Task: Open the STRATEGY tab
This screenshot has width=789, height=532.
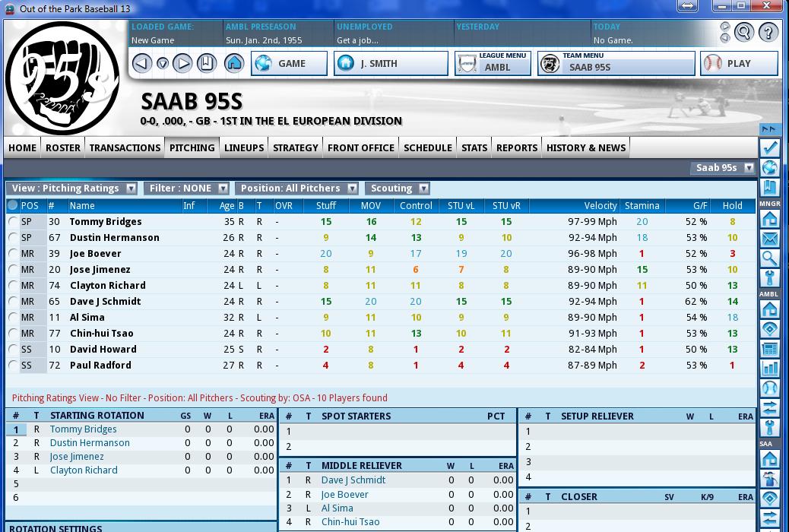Action: [296, 147]
